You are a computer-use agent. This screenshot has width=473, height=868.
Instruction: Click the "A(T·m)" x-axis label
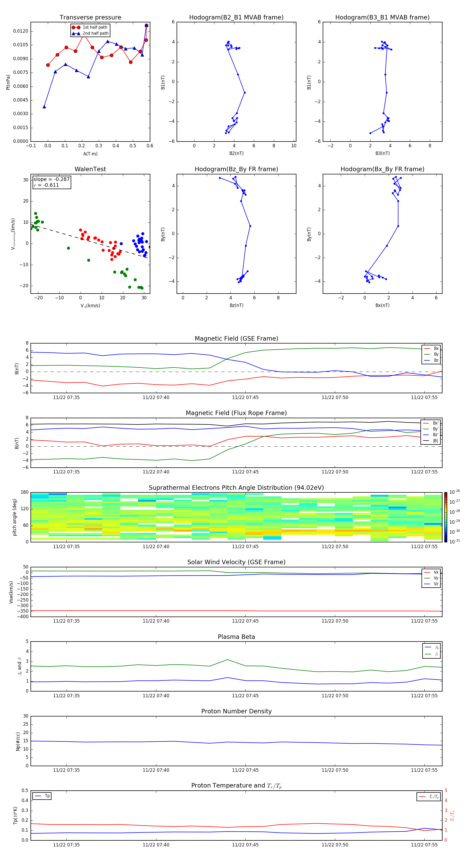click(x=90, y=154)
